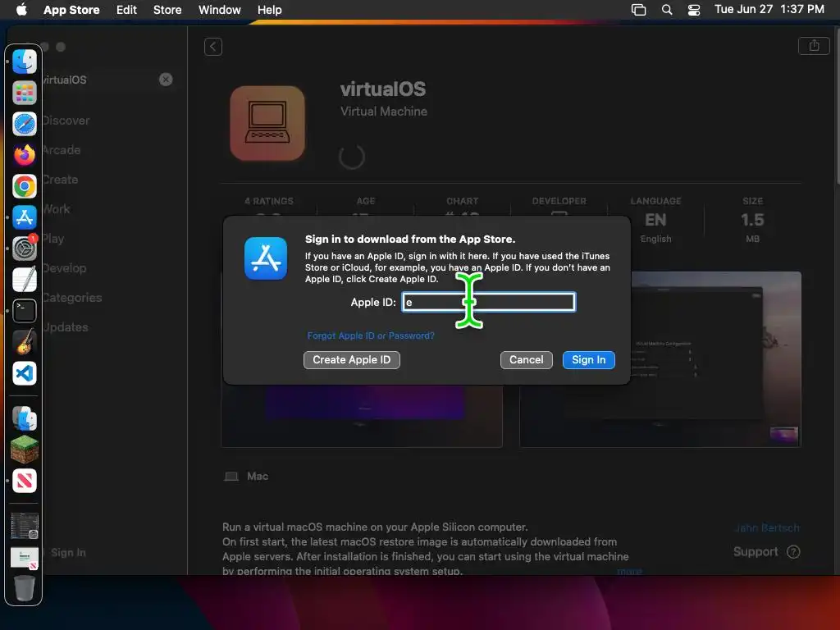Click the virtualOS title text

click(383, 89)
